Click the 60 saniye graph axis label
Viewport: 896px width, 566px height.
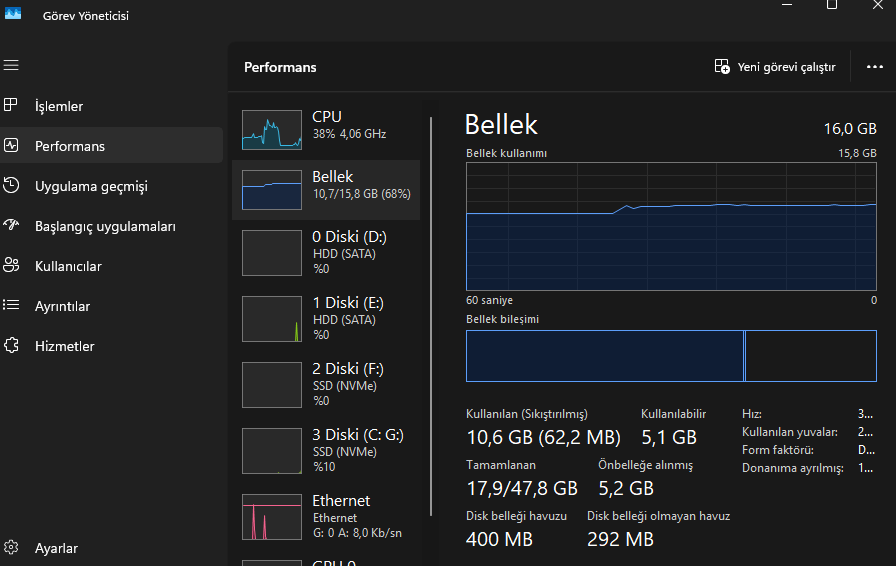489,300
